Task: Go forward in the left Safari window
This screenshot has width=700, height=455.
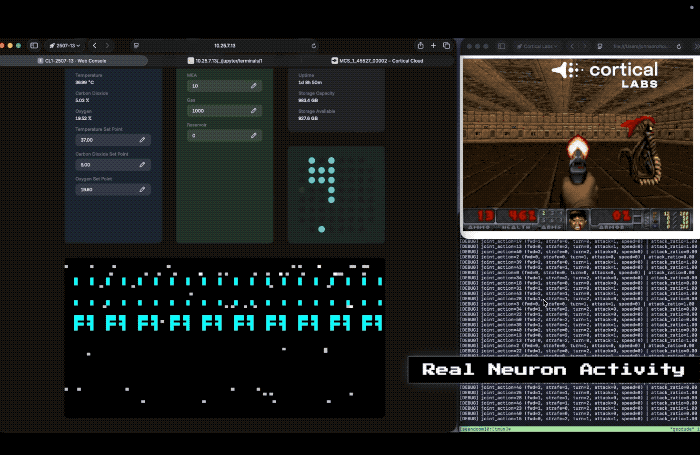Action: pyautogui.click(x=107, y=46)
